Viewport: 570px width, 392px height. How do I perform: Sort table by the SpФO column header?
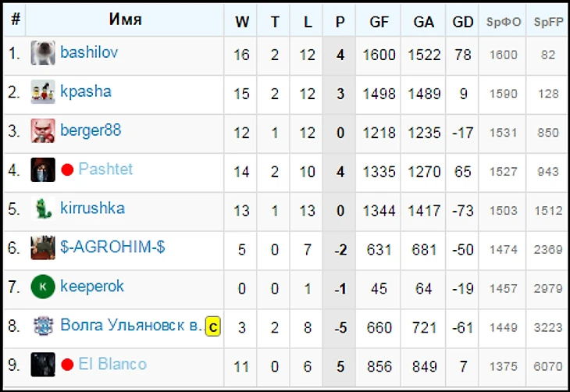(504, 22)
